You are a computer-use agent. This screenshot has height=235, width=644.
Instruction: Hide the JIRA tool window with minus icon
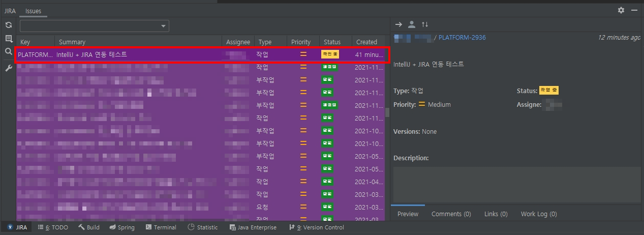[x=634, y=10]
